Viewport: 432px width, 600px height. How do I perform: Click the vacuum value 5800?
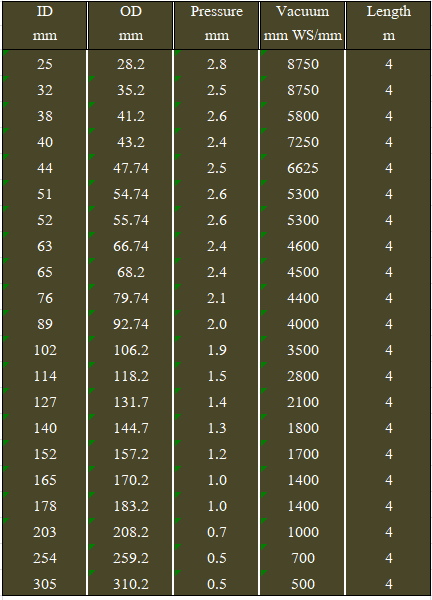[303, 116]
